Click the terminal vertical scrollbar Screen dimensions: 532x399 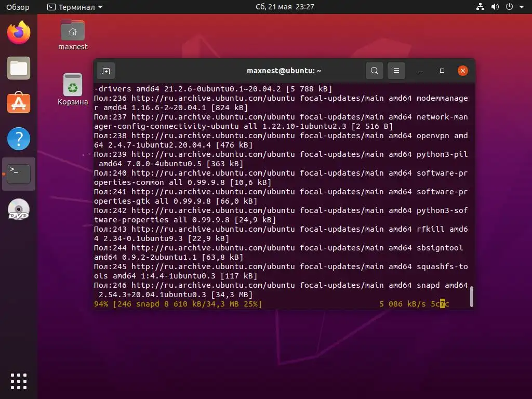pyautogui.click(x=471, y=297)
